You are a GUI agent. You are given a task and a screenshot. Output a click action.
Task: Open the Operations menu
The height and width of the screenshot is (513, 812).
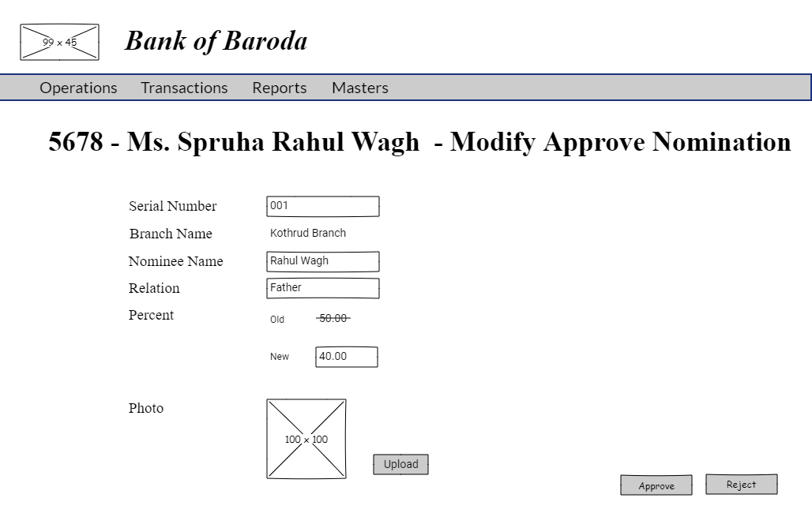coord(78,88)
